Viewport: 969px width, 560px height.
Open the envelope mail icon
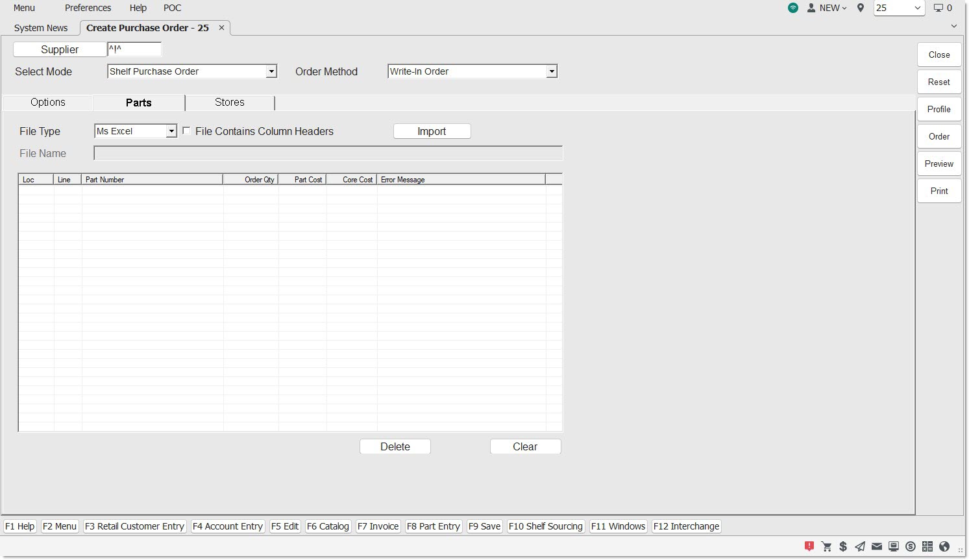click(x=877, y=546)
